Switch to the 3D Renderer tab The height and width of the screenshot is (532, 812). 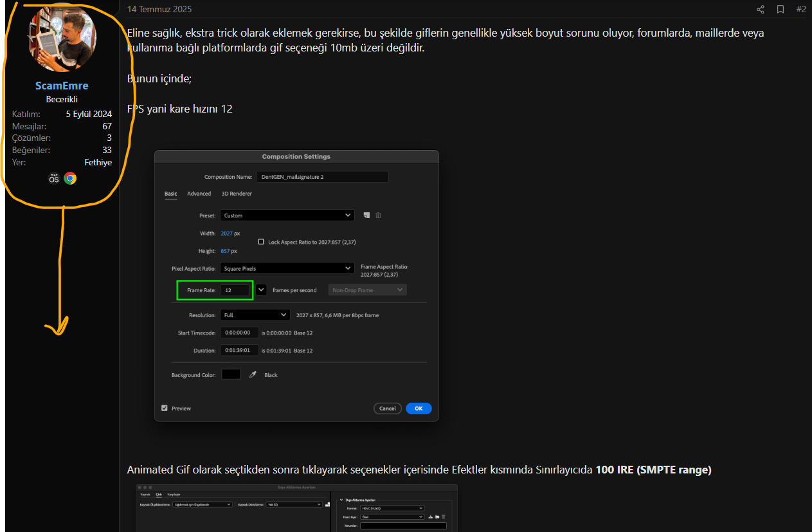pos(237,194)
